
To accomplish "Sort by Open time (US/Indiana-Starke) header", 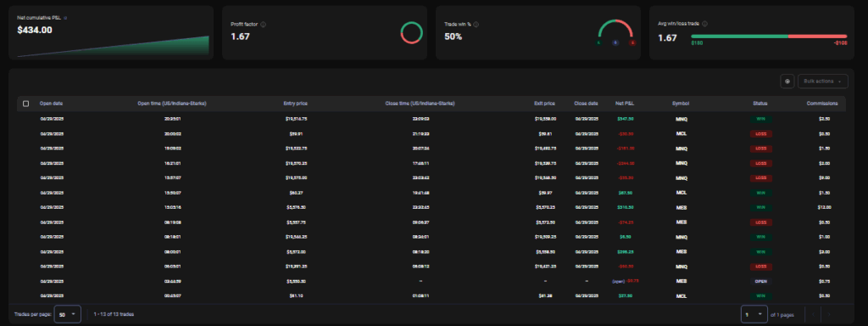I will 172,104.
